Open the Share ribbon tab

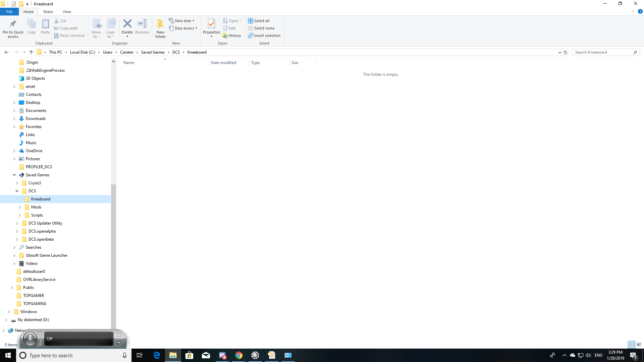click(x=48, y=12)
